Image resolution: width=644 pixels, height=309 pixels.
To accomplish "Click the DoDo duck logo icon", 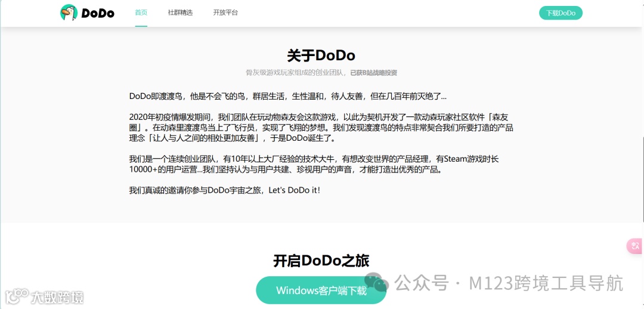I will [x=69, y=13].
